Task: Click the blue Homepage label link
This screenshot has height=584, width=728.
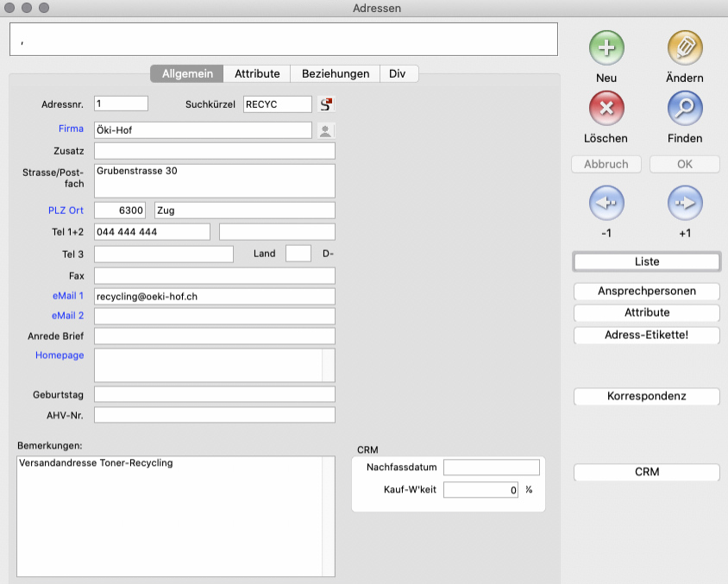Action: tap(60, 355)
